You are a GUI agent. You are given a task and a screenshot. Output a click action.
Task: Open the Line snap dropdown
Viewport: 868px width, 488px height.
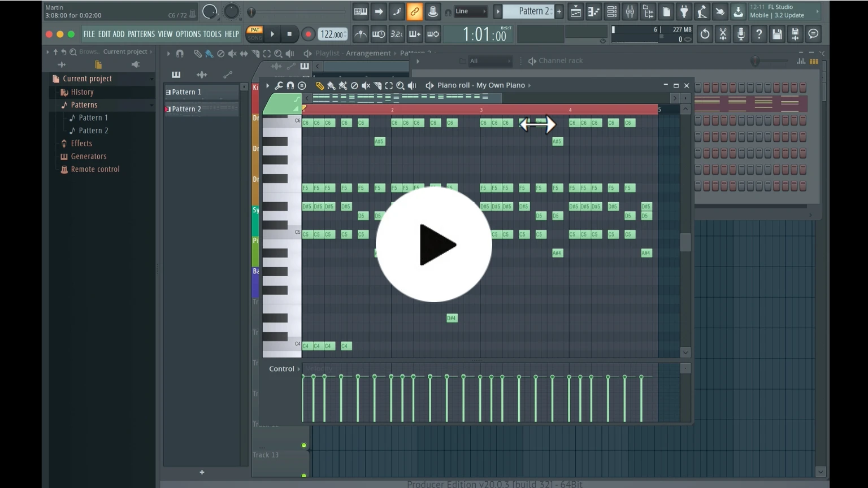pos(471,11)
